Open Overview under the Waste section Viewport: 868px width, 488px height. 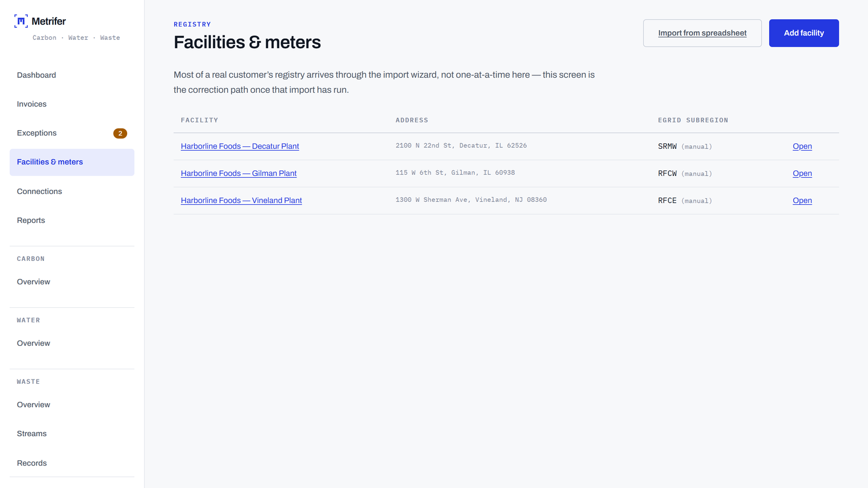[72, 405]
